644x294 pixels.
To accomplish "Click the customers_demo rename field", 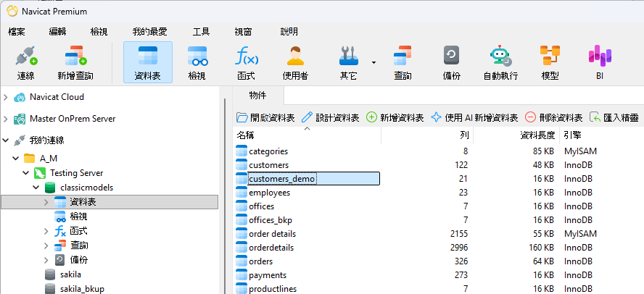I will coord(313,179).
